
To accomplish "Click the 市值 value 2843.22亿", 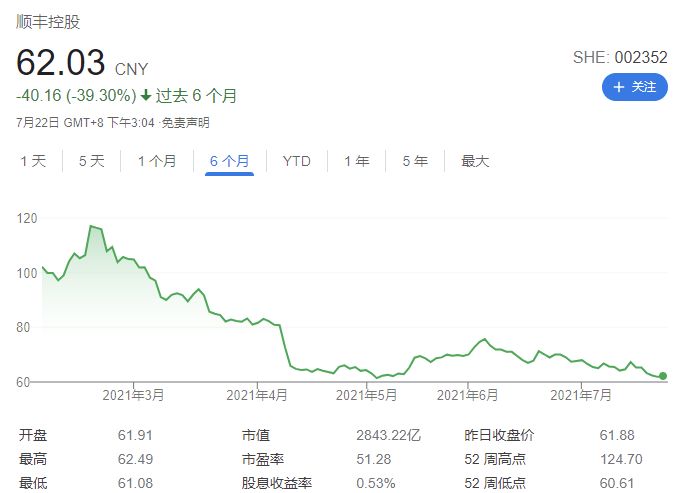I will coord(389,435).
